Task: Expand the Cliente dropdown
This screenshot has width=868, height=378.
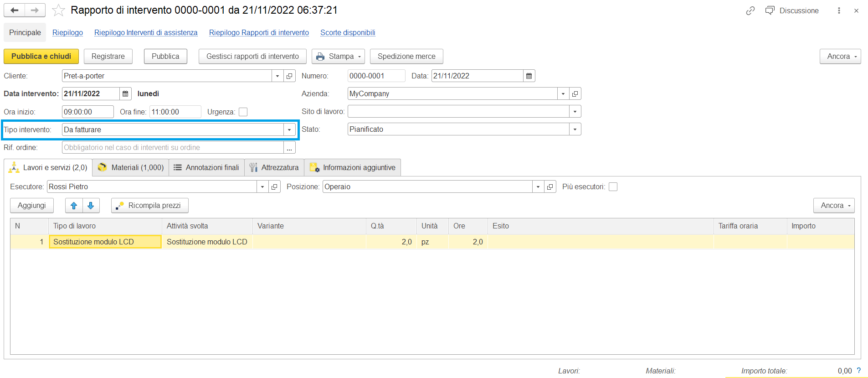Action: coord(277,76)
